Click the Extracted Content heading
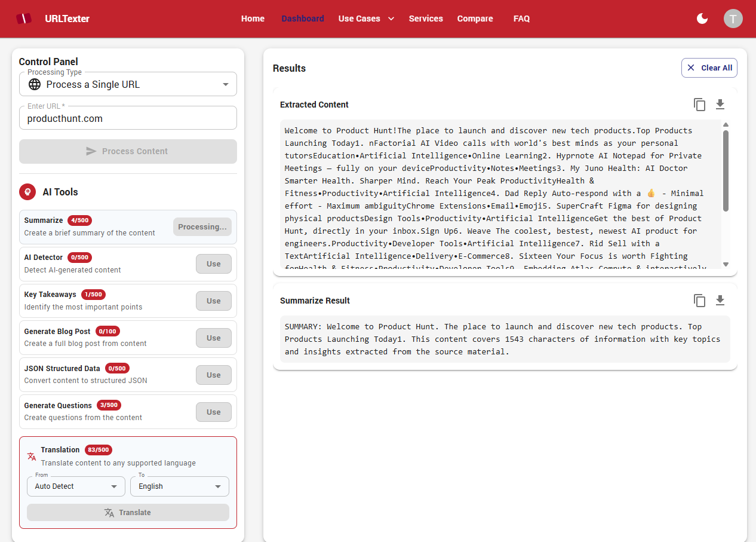The height and width of the screenshot is (542, 756). [x=314, y=105]
